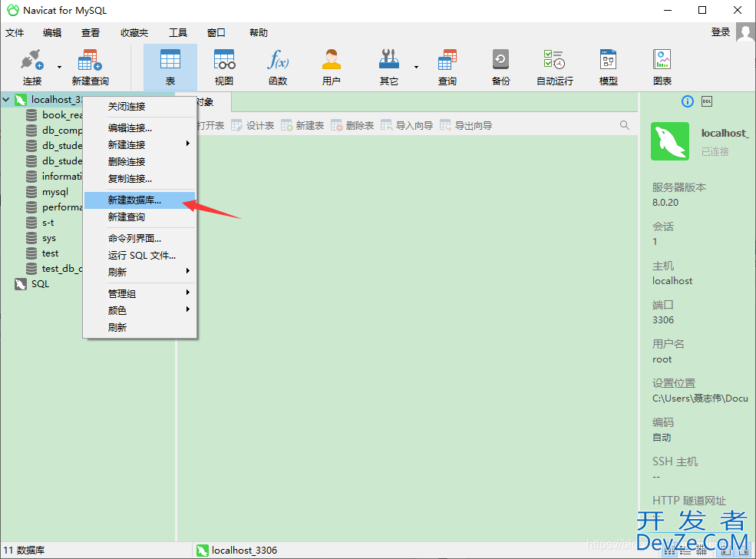Open the 函数 (Function) toolbar icon
This screenshot has width=756, height=559.
click(278, 67)
